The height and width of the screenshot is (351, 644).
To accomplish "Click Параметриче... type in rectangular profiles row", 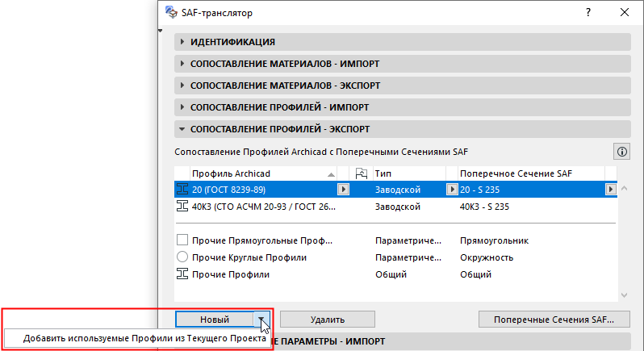I will [408, 240].
